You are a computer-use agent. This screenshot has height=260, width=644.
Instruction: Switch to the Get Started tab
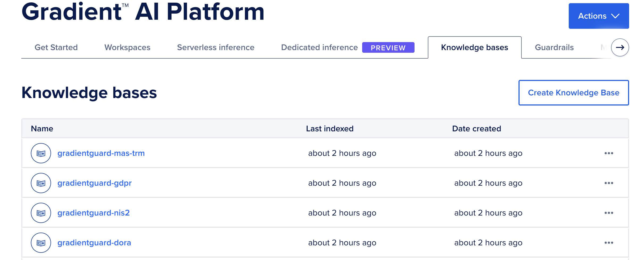click(x=56, y=47)
